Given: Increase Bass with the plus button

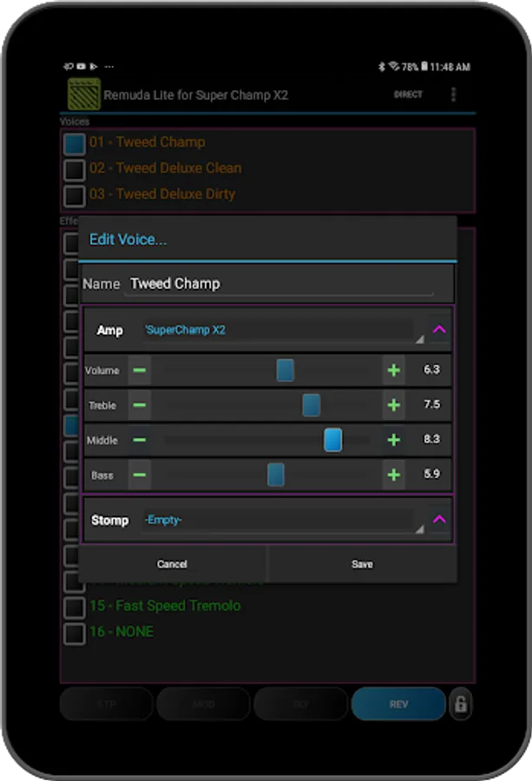Looking at the screenshot, I should 393,475.
